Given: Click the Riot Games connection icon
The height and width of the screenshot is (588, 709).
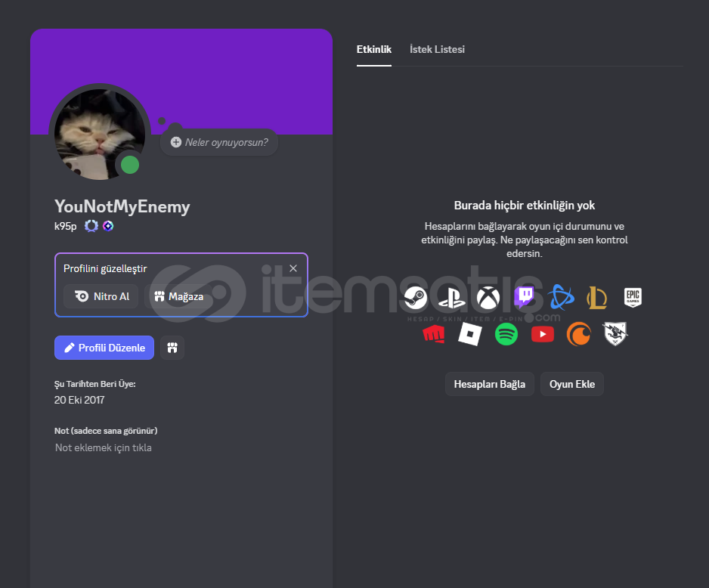Looking at the screenshot, I should click(x=434, y=335).
